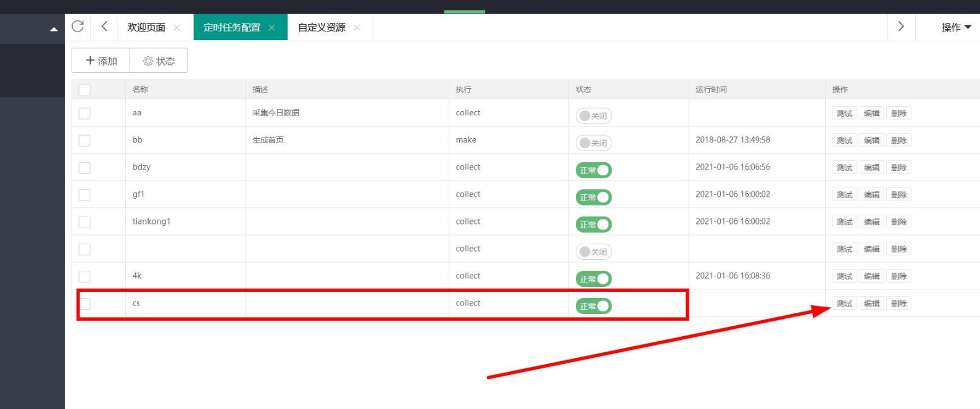Select the checkbox for row bb
980x409 pixels.
[85, 141]
